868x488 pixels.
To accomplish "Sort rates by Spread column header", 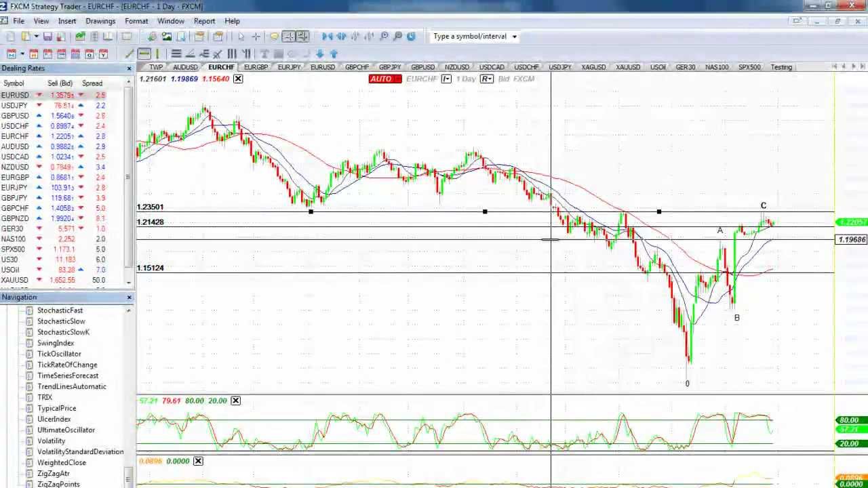I will (92, 83).
